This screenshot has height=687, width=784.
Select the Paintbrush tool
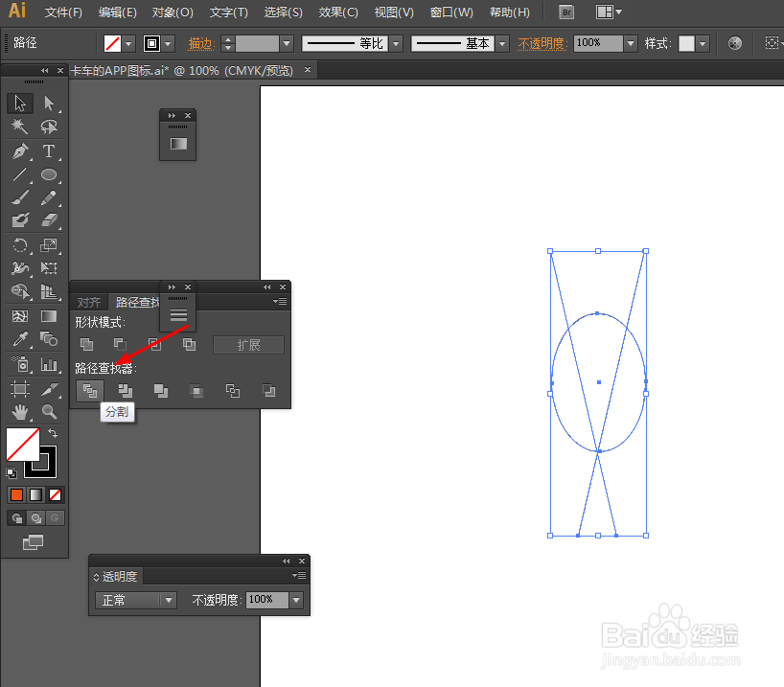coord(20,197)
